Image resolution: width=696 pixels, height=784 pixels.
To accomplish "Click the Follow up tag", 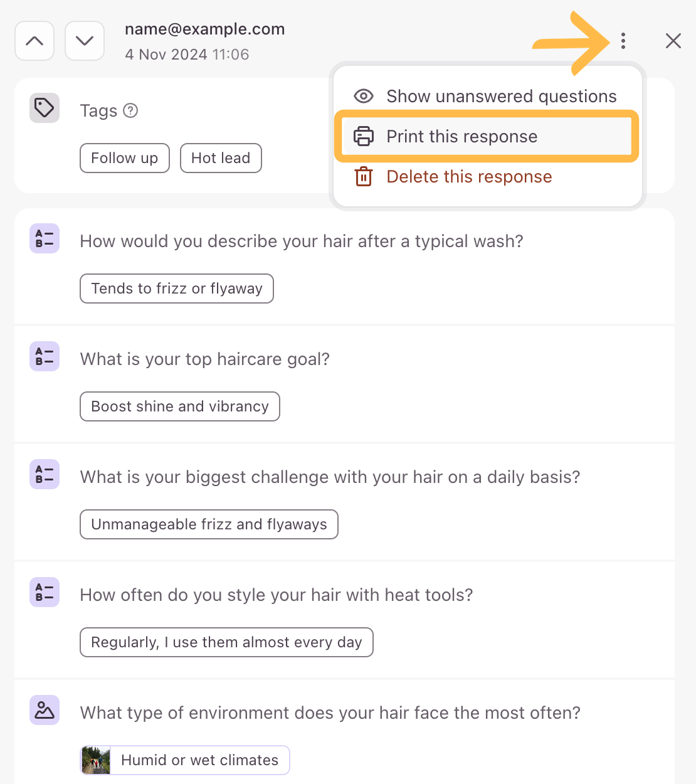I will coord(125,158).
